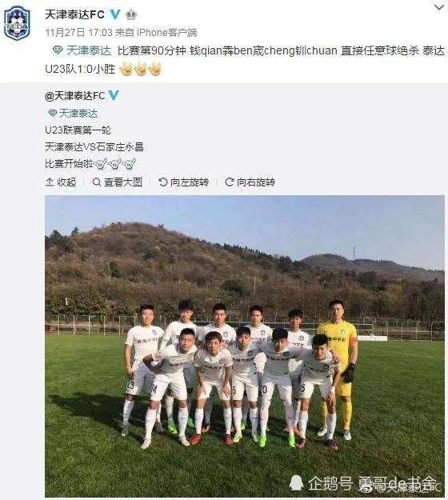This screenshot has height=500, width=448.
Task: Click the team photo thumbnail
Action: pyautogui.click(x=245, y=346)
